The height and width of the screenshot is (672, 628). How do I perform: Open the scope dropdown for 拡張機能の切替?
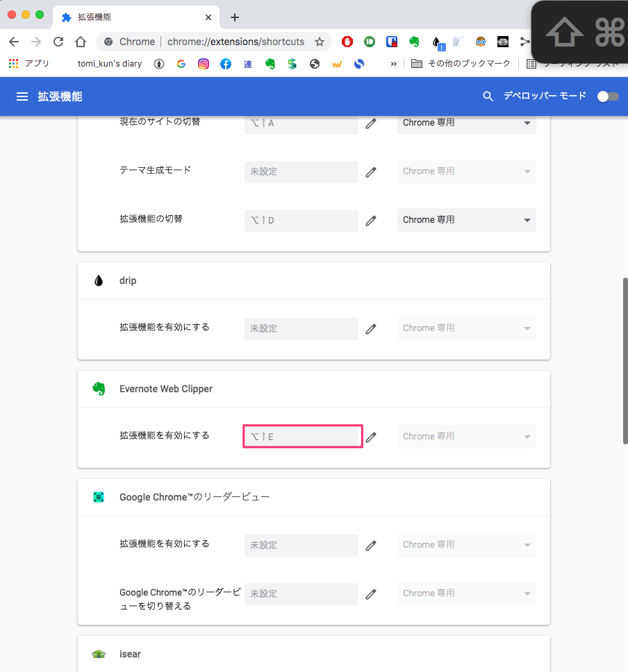tap(466, 220)
